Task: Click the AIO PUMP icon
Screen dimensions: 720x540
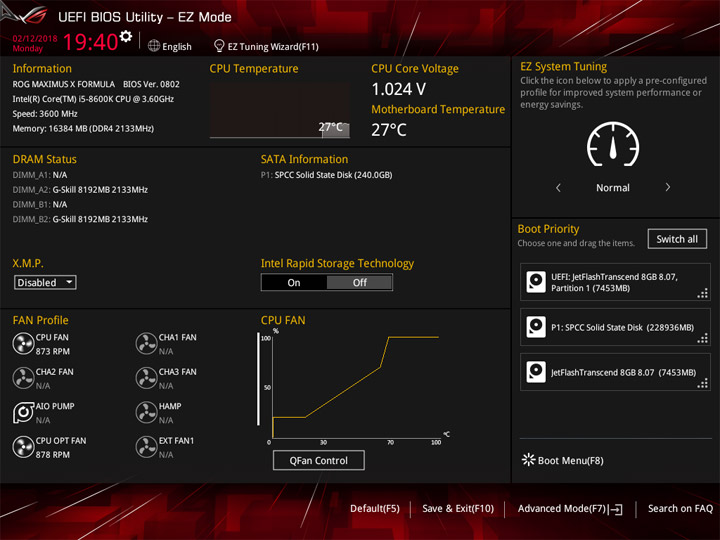Action: (23, 413)
